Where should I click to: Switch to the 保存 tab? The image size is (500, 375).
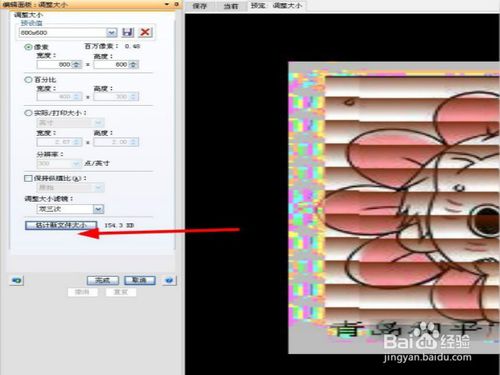coord(200,6)
